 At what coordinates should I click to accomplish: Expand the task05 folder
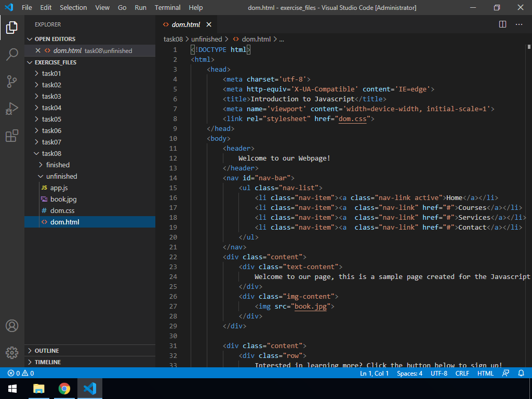[x=51, y=119]
